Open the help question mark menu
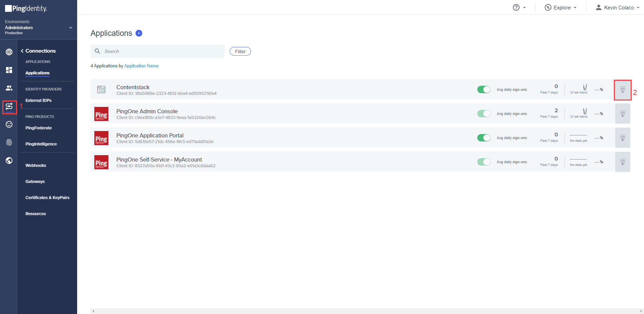644x314 pixels. point(516,7)
